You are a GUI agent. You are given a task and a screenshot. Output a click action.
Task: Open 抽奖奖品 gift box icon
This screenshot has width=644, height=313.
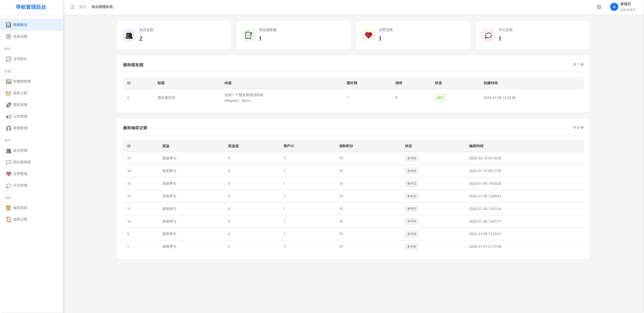tap(9, 208)
